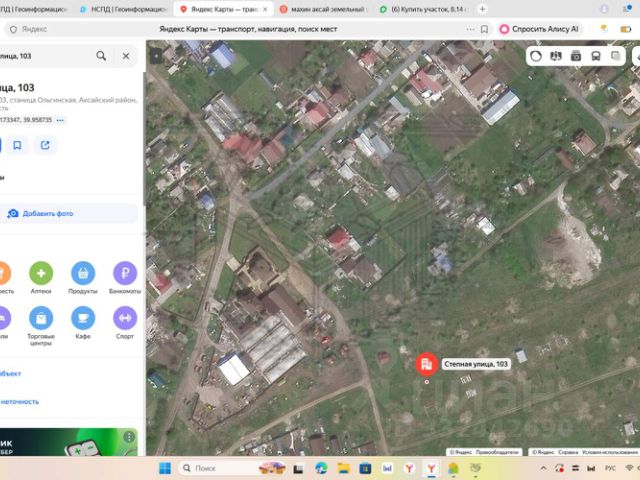This screenshot has height=480, width=640.
Task: Click Яндекс shield icon in address bar
Action: click(x=13, y=29)
